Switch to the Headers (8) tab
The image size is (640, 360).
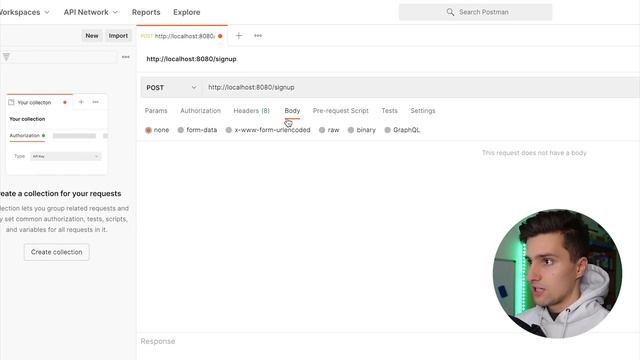251,111
